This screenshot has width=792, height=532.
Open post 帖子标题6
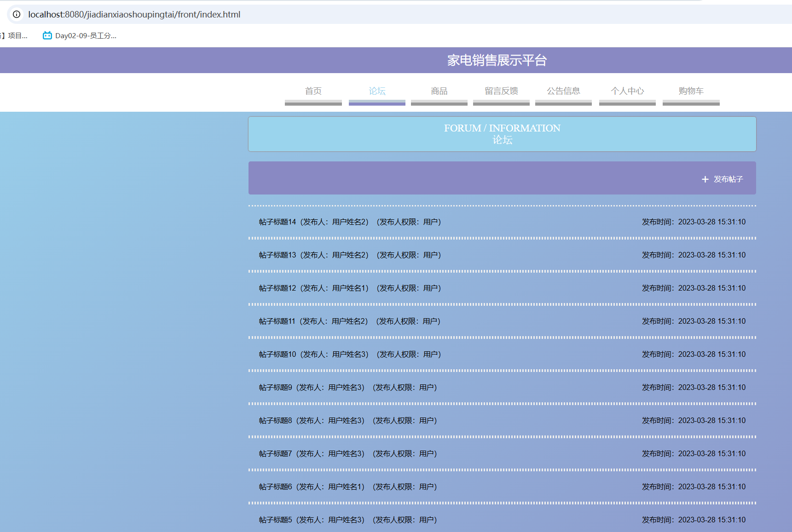tap(348, 487)
